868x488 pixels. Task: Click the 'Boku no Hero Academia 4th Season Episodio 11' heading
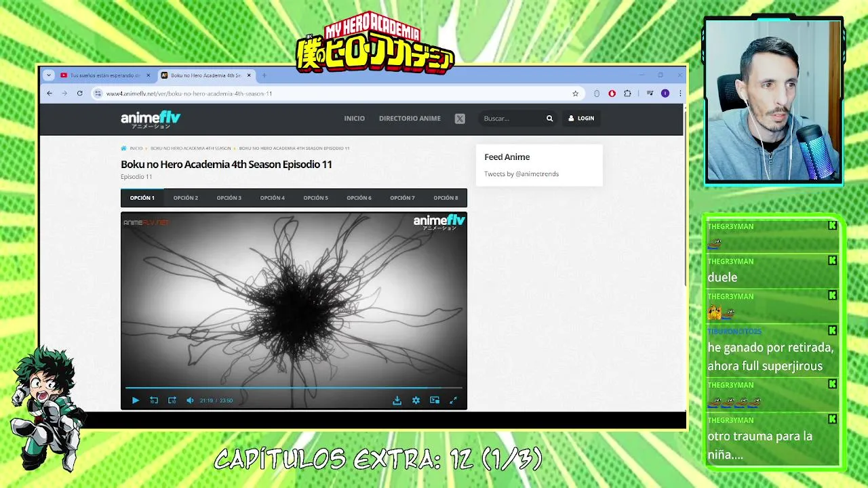coord(226,164)
